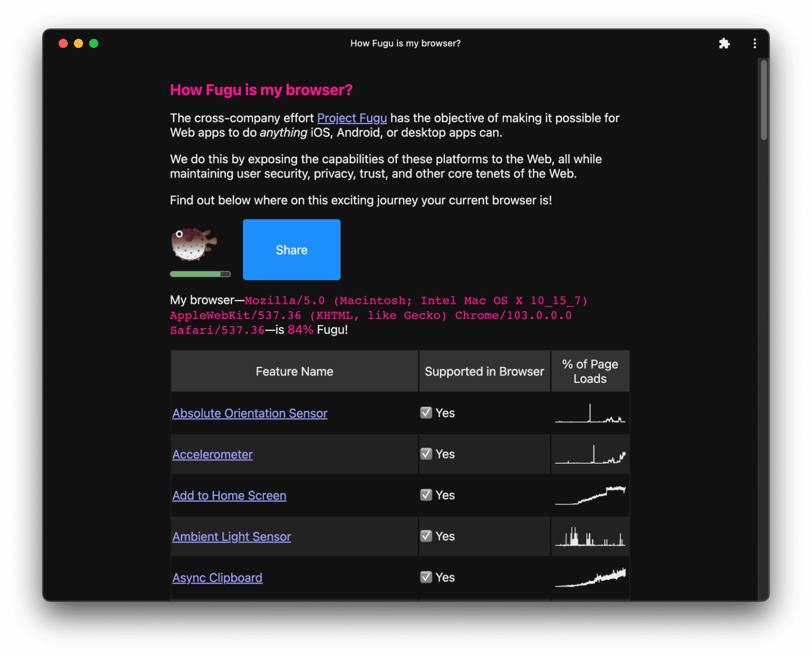Click the green maximize button on window
Image resolution: width=812 pixels, height=658 pixels.
click(94, 42)
